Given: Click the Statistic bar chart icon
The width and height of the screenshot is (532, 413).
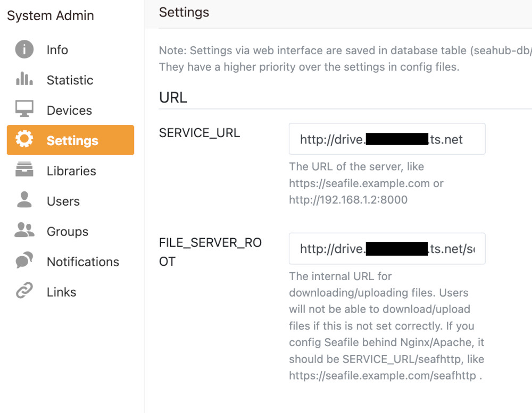Looking at the screenshot, I should point(24,80).
